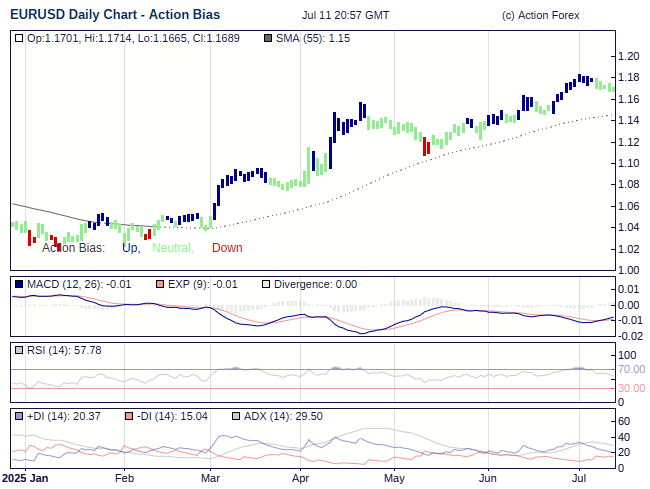Image resolution: width=650 pixels, height=489 pixels.
Task: Click the RSI (14) legend swatch
Action: coord(19,350)
